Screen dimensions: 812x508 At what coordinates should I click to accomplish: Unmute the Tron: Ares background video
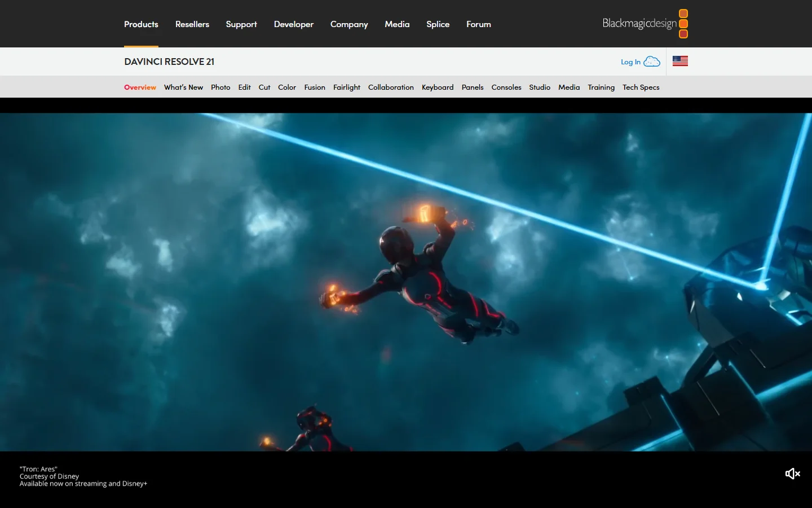click(792, 474)
